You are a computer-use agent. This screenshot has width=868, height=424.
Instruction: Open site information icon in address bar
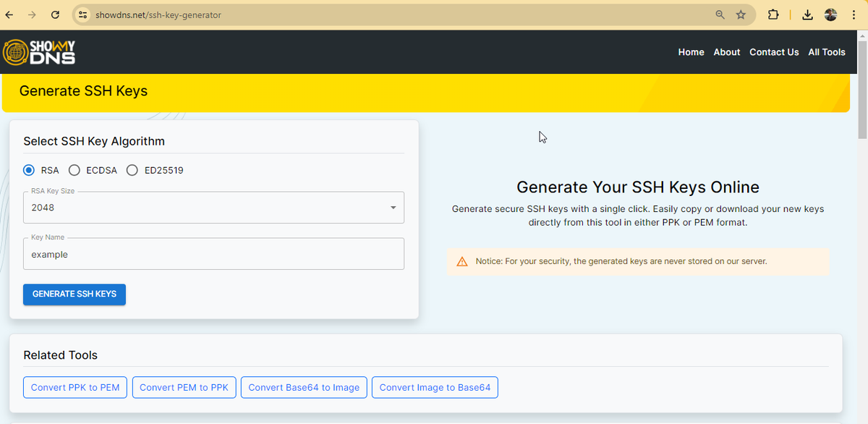pyautogui.click(x=83, y=14)
